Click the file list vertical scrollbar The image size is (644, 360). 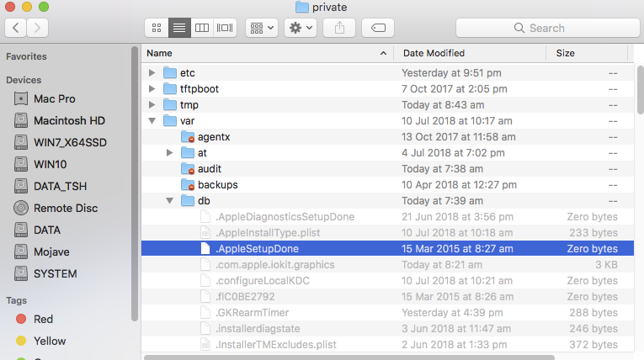pos(641,90)
